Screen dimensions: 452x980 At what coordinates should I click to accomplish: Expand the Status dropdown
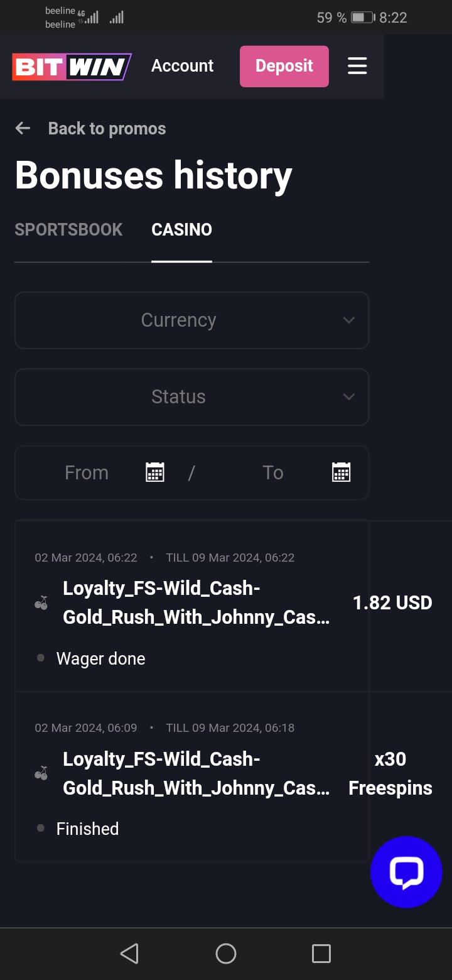(x=178, y=397)
